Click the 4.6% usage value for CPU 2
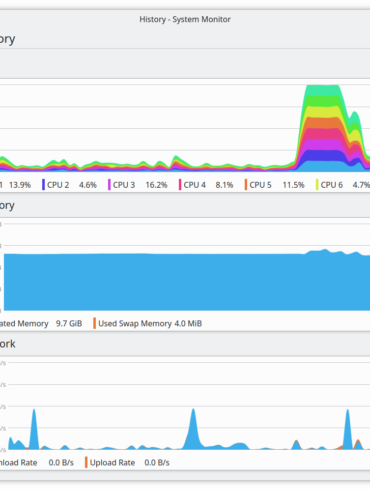This screenshot has height=490, width=370. 88,185
